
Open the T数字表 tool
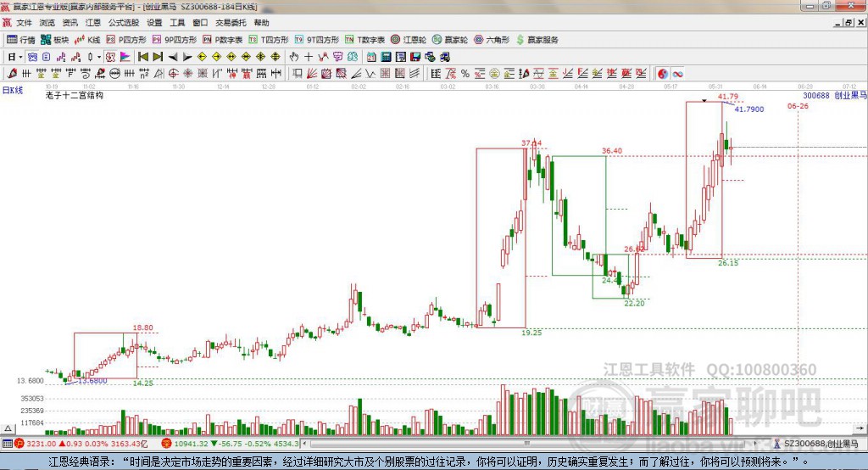(364, 40)
